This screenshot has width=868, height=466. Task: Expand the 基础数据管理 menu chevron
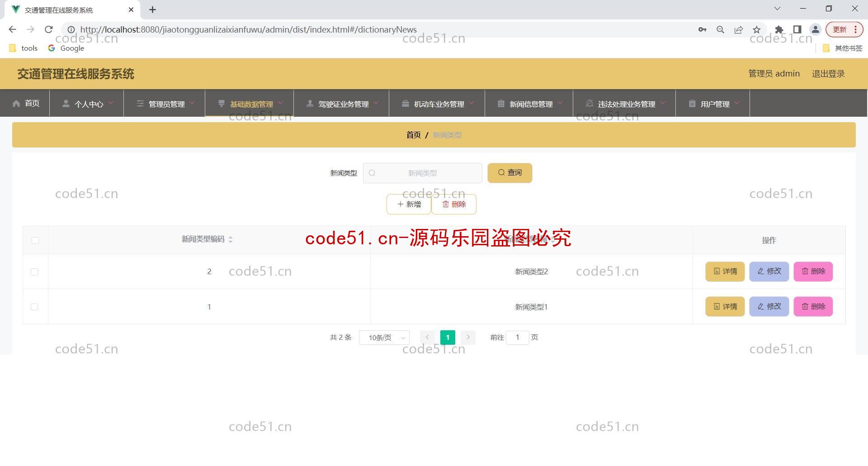281,103
